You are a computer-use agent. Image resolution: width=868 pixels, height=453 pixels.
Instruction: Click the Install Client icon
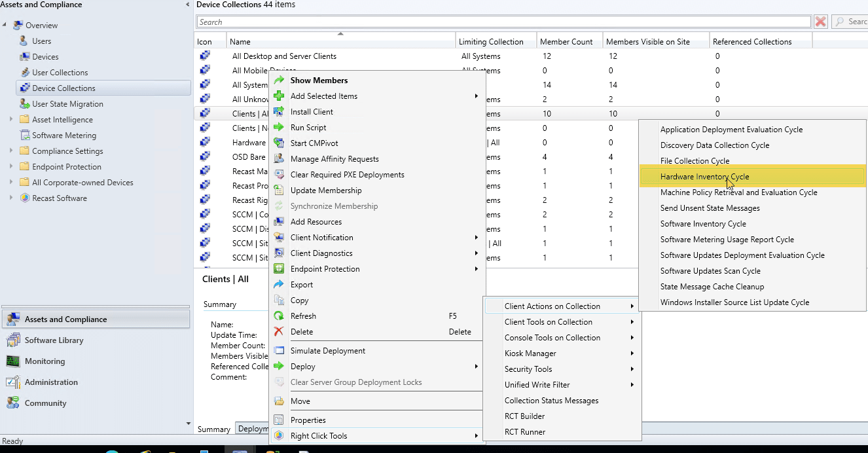(279, 112)
